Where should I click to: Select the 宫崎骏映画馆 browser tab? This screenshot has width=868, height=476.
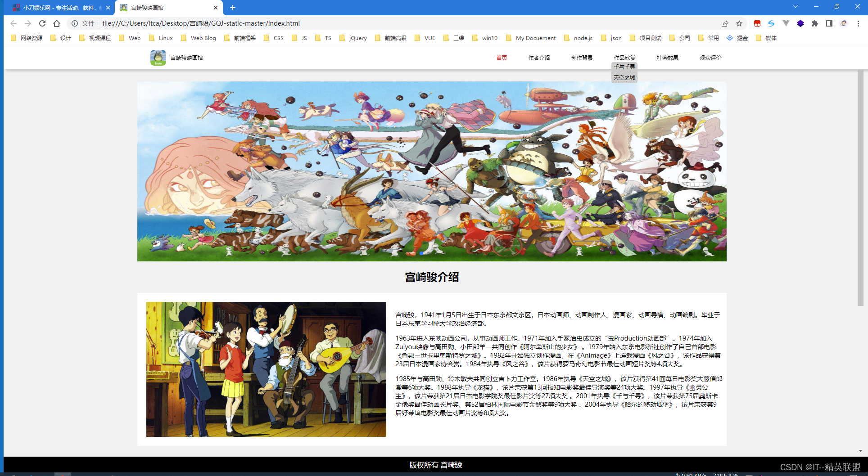tap(169, 8)
